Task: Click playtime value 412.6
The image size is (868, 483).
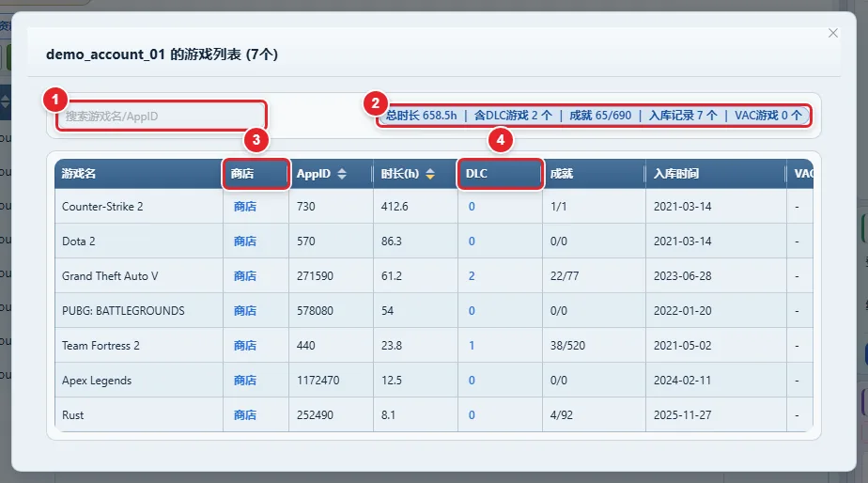Action: point(395,207)
